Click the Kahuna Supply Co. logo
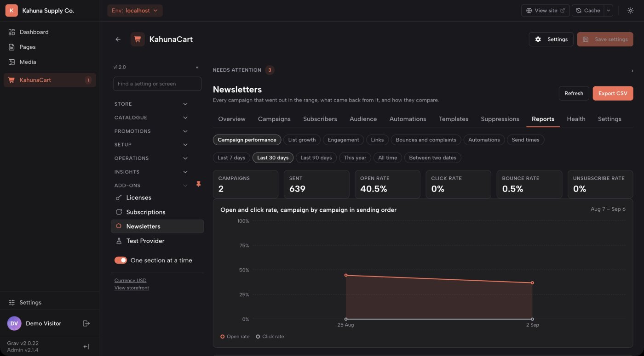 pos(11,11)
